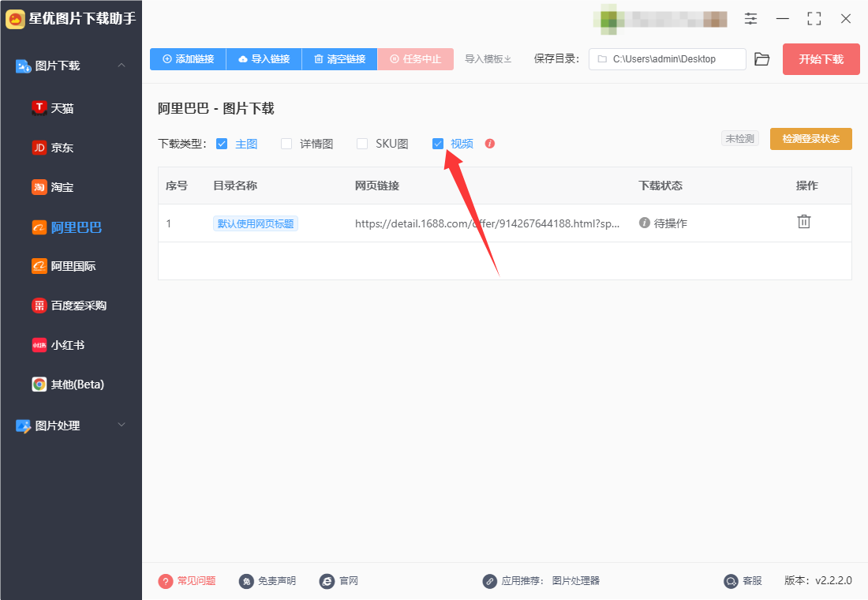Click the 待操作 status info icon

(x=645, y=223)
